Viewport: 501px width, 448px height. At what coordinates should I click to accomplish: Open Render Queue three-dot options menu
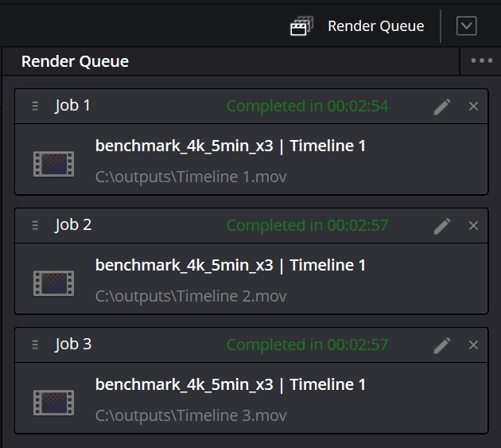coord(481,60)
